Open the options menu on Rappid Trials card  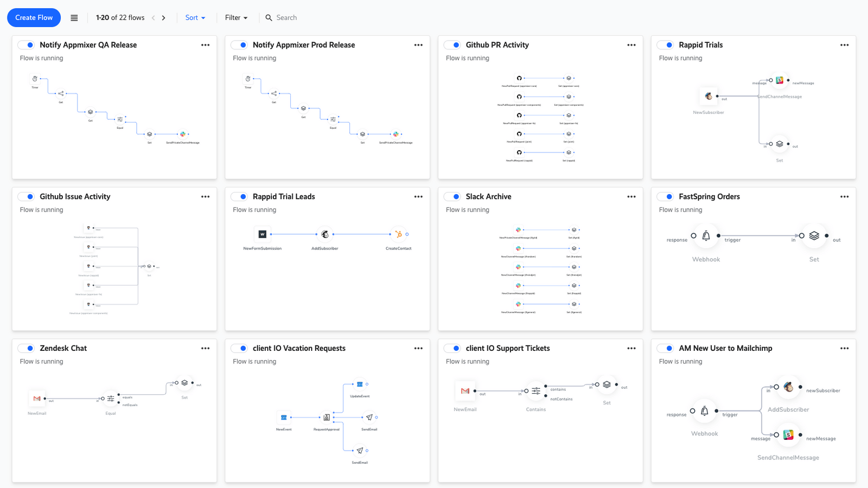[x=844, y=44]
